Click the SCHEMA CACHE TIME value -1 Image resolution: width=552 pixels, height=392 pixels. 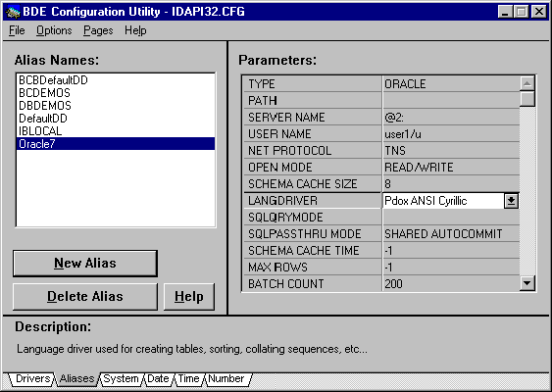click(451, 251)
